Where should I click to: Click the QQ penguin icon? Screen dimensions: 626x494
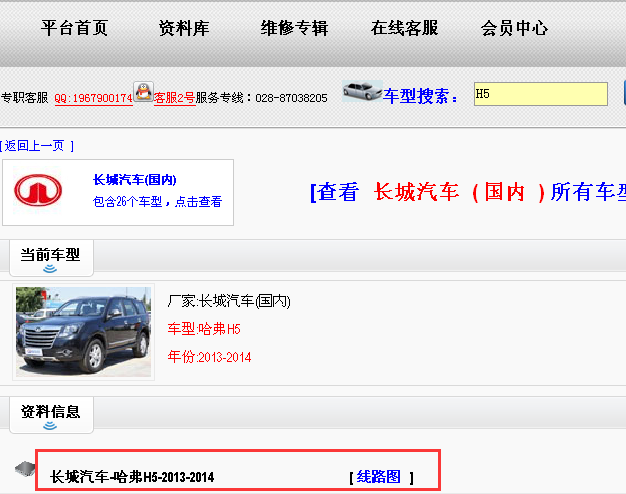coord(143,92)
